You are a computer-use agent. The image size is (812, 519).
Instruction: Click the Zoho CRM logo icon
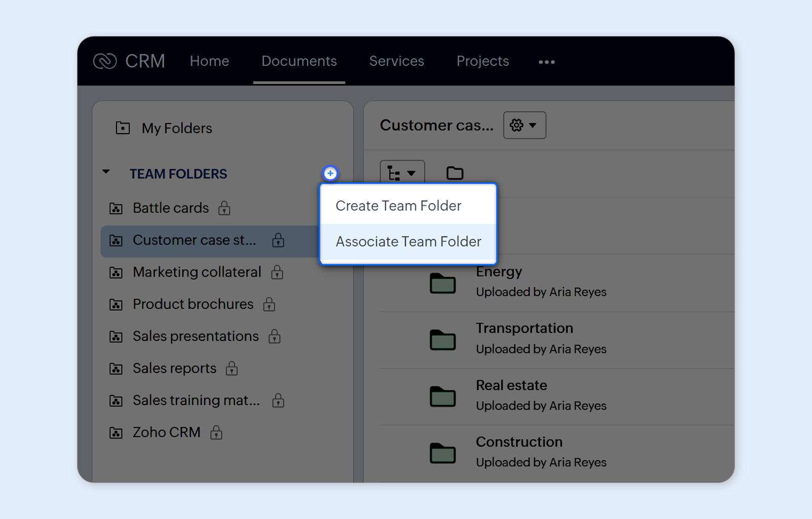(105, 61)
